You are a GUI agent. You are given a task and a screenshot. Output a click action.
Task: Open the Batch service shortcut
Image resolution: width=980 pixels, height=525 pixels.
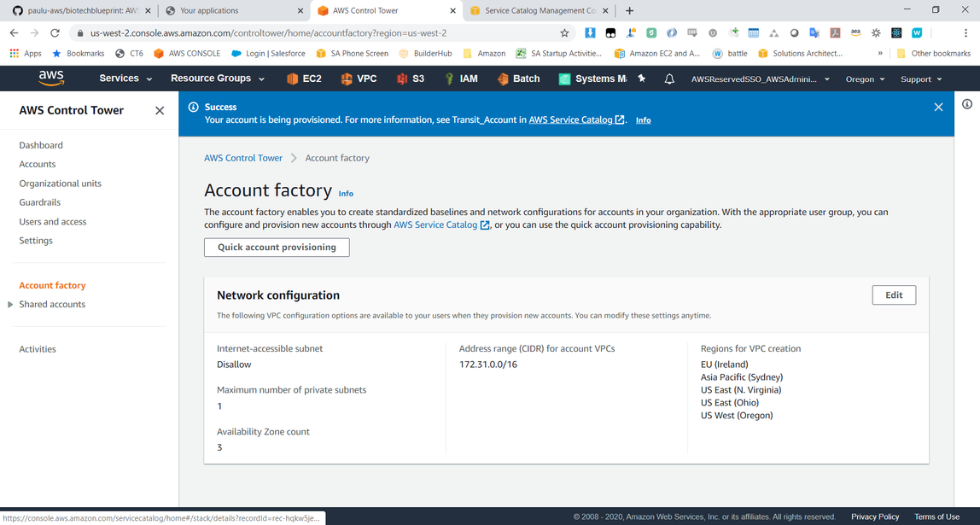coord(518,79)
